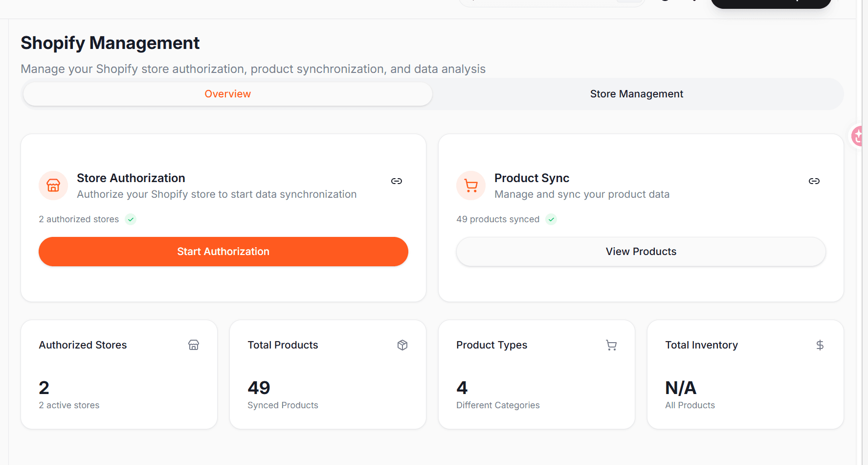The width and height of the screenshot is (868, 465).
Task: Click the Total Products stat label
Action: (283, 345)
